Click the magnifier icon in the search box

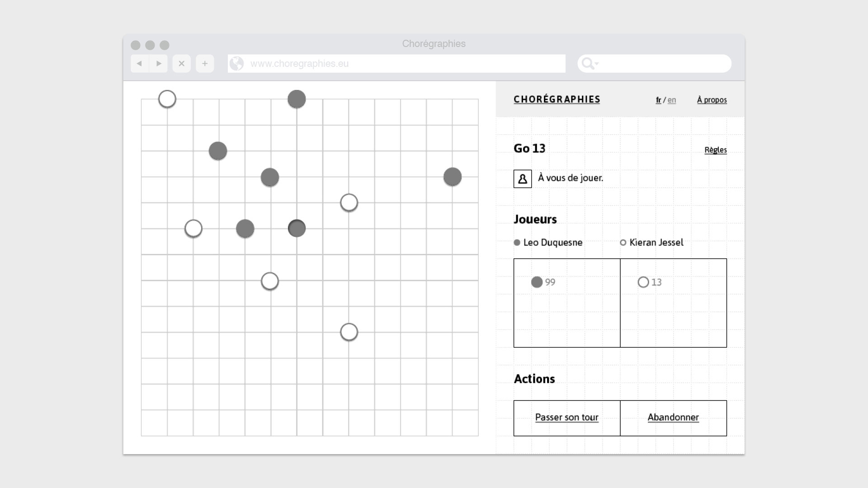tap(588, 64)
